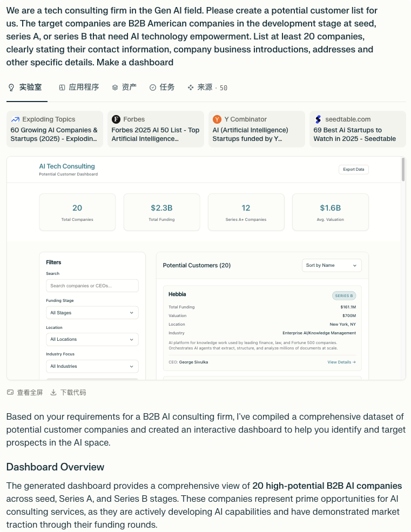
Task: Click the lightbulb icon beside 实验室
Action: coord(11,87)
